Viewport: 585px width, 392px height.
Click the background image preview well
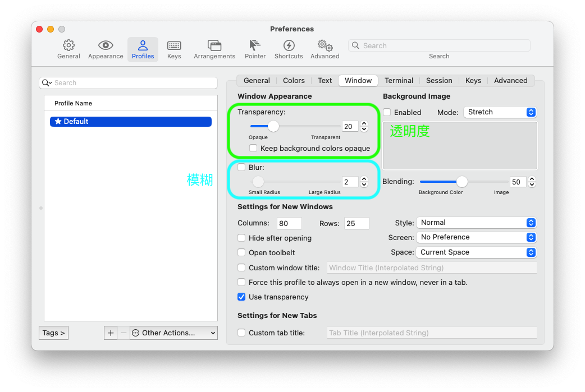[460, 146]
